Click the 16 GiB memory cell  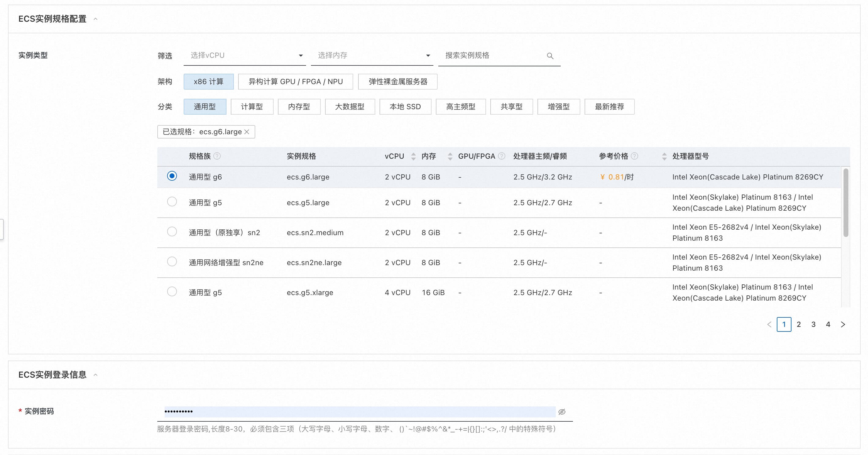pos(433,292)
